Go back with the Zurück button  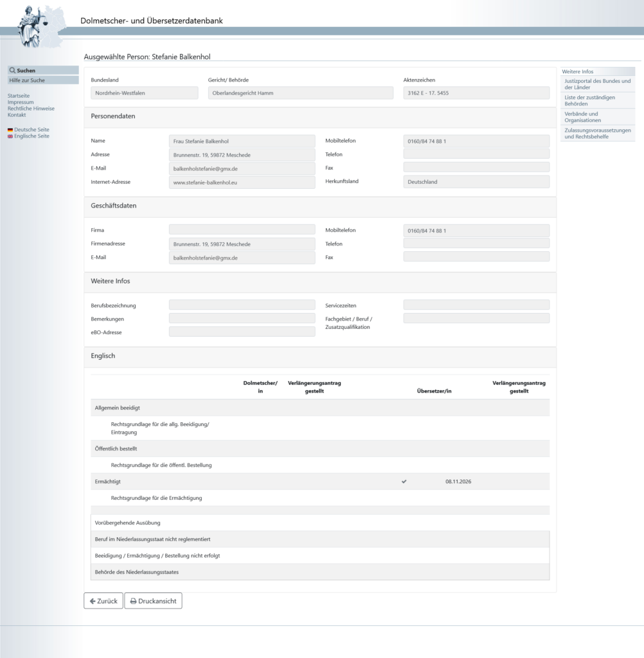pos(103,601)
